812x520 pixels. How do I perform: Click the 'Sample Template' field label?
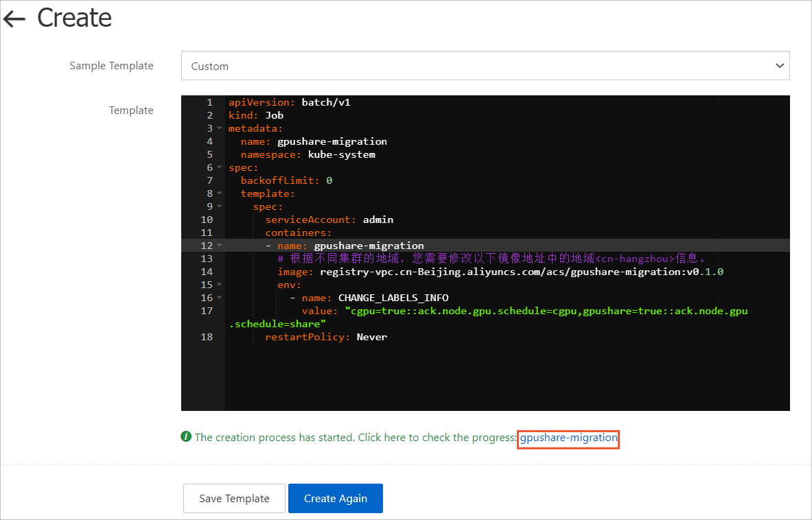[111, 66]
